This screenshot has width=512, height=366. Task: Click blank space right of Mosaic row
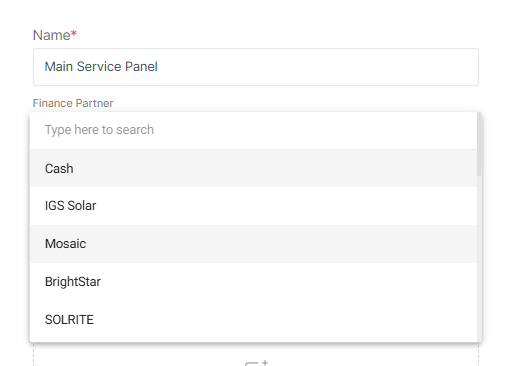pos(283,244)
